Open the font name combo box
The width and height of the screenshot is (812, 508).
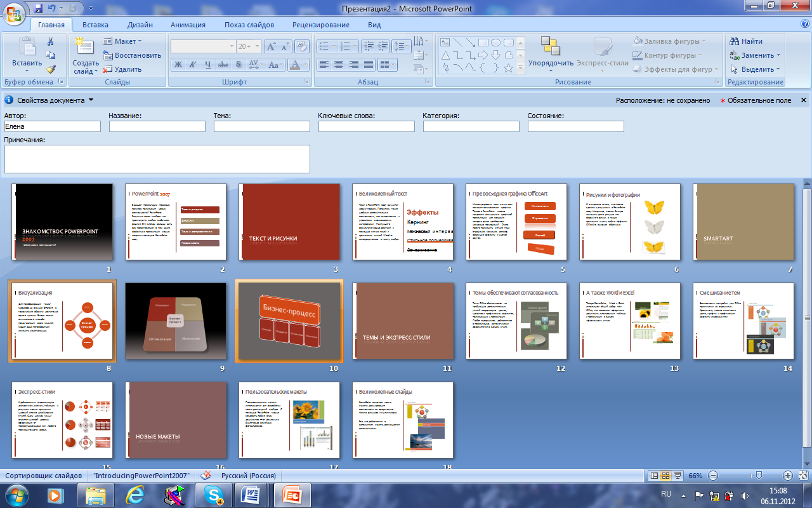[x=203, y=46]
